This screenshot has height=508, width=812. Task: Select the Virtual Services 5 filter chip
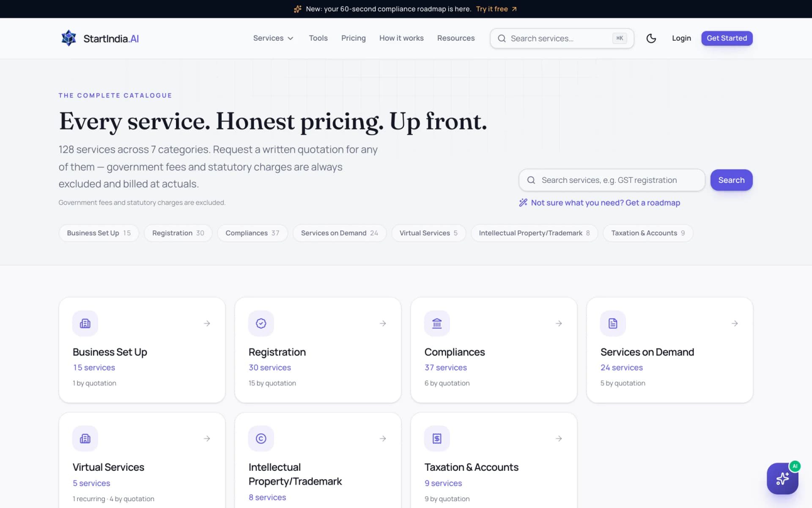(x=428, y=233)
